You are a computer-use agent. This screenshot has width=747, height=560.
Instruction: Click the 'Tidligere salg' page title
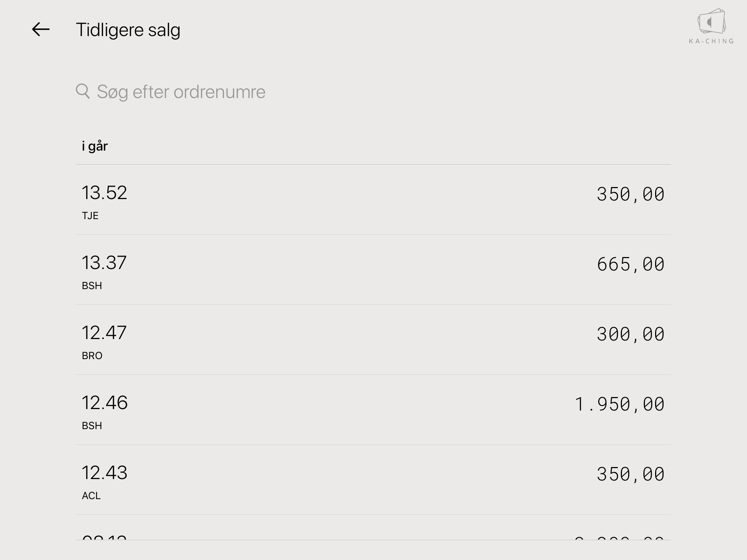[128, 30]
